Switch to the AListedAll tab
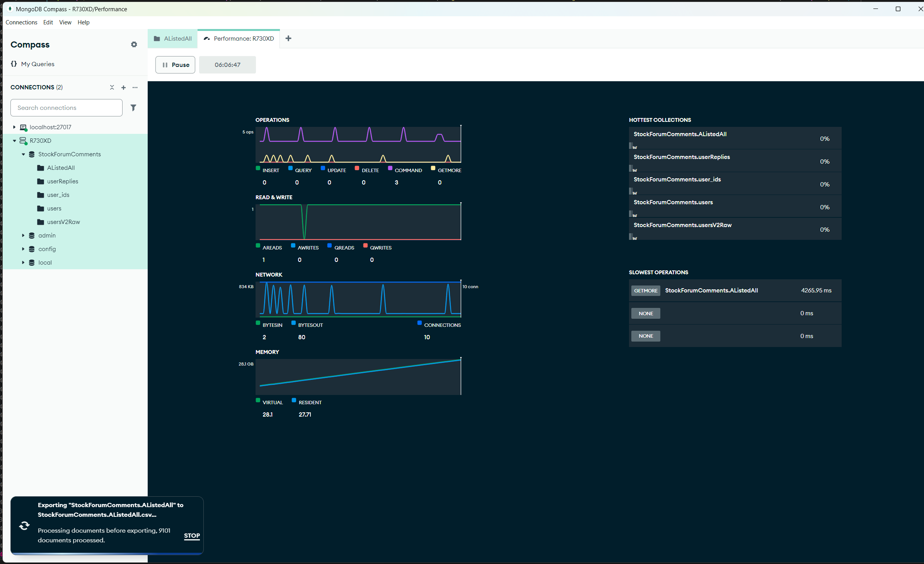The width and height of the screenshot is (924, 564). (x=173, y=39)
